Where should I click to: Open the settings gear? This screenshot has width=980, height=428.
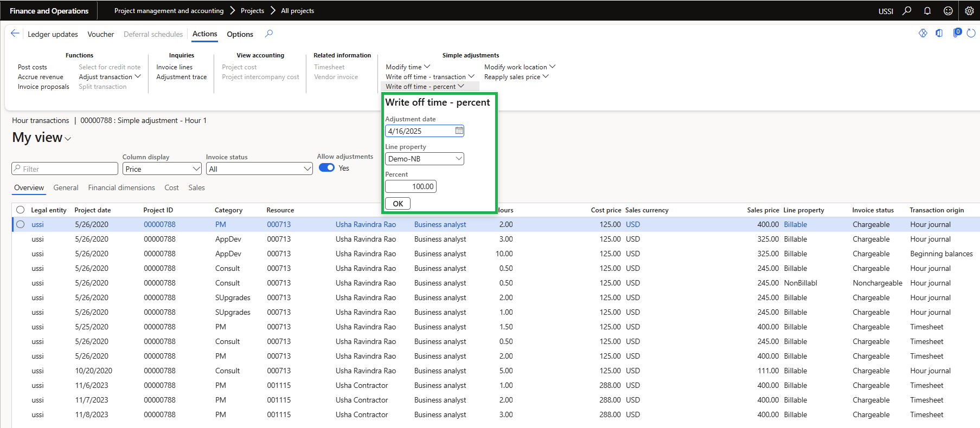969,11
